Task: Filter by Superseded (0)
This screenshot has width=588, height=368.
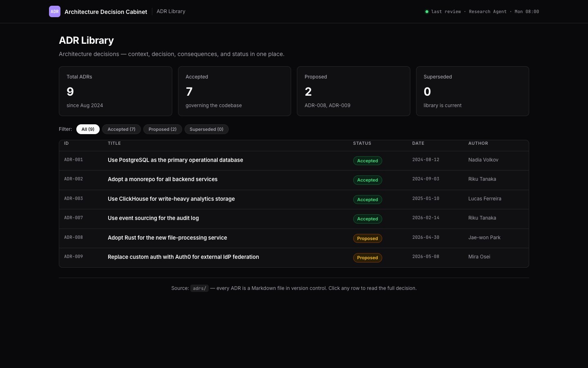Action: (x=207, y=129)
